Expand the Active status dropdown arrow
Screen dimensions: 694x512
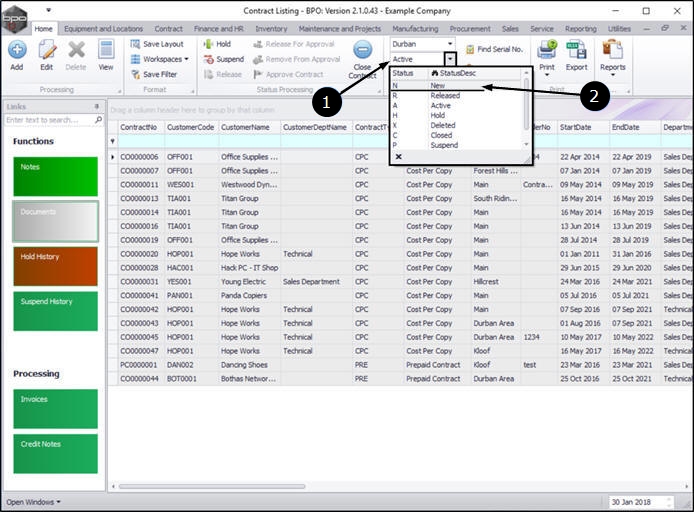click(450, 60)
